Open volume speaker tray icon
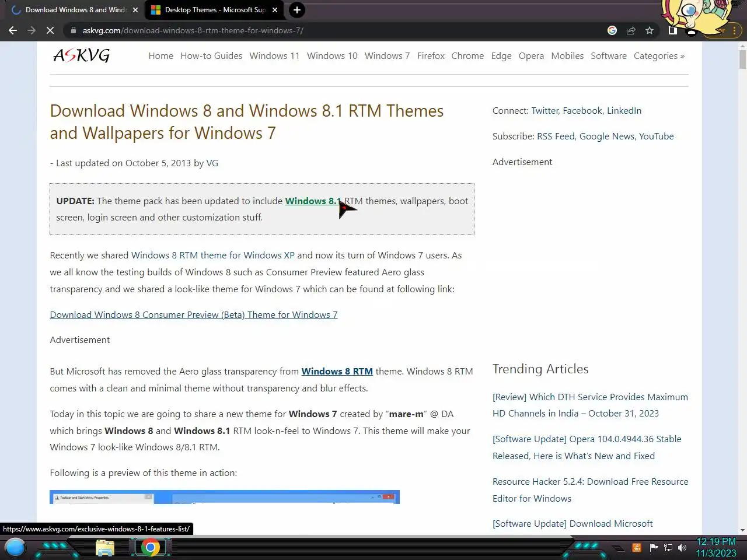The height and width of the screenshot is (560, 747). click(x=682, y=548)
